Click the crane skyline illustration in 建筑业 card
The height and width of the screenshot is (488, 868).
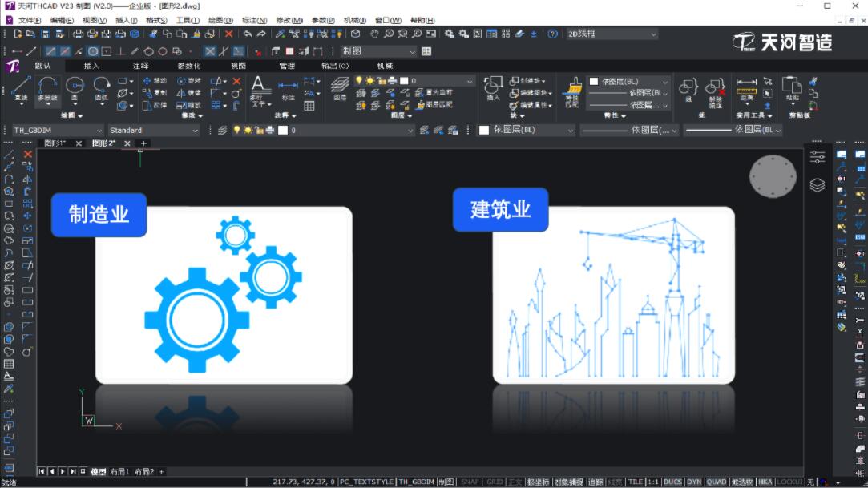(613, 297)
